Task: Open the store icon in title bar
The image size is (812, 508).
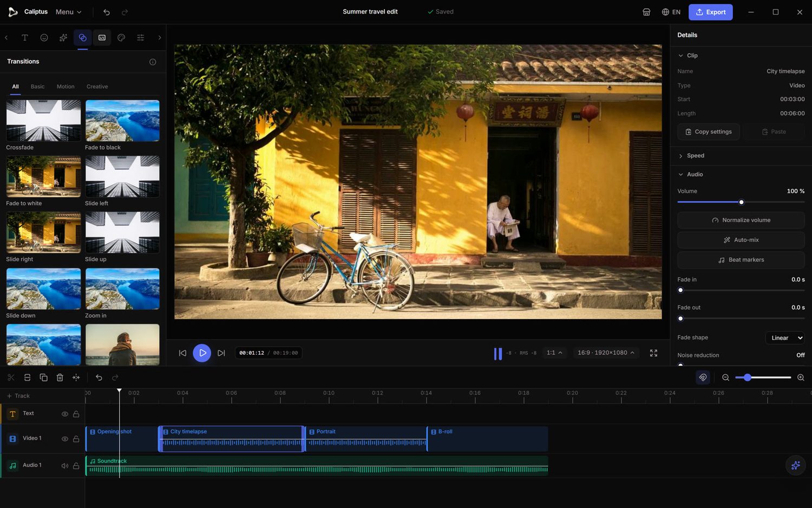Action: 646,12
